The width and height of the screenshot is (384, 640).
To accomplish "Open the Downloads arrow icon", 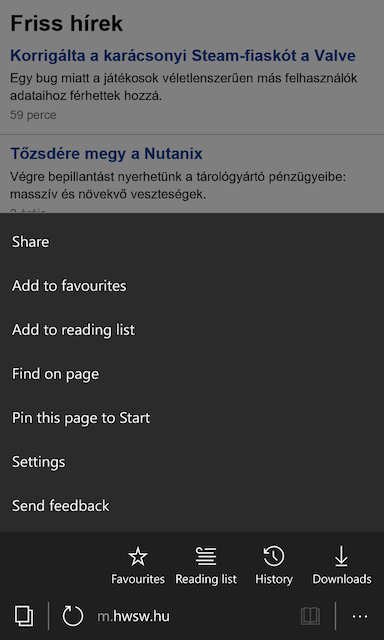I will (342, 557).
